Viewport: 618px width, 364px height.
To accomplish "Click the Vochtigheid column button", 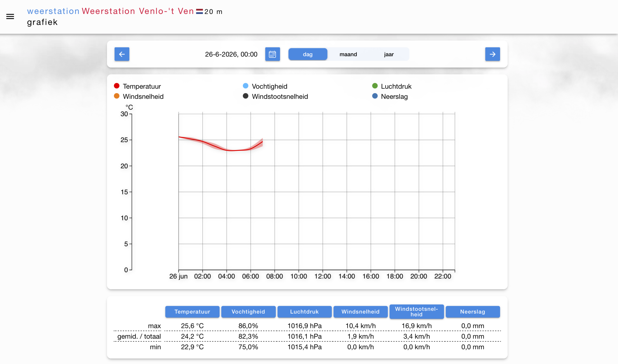I will [x=248, y=312].
